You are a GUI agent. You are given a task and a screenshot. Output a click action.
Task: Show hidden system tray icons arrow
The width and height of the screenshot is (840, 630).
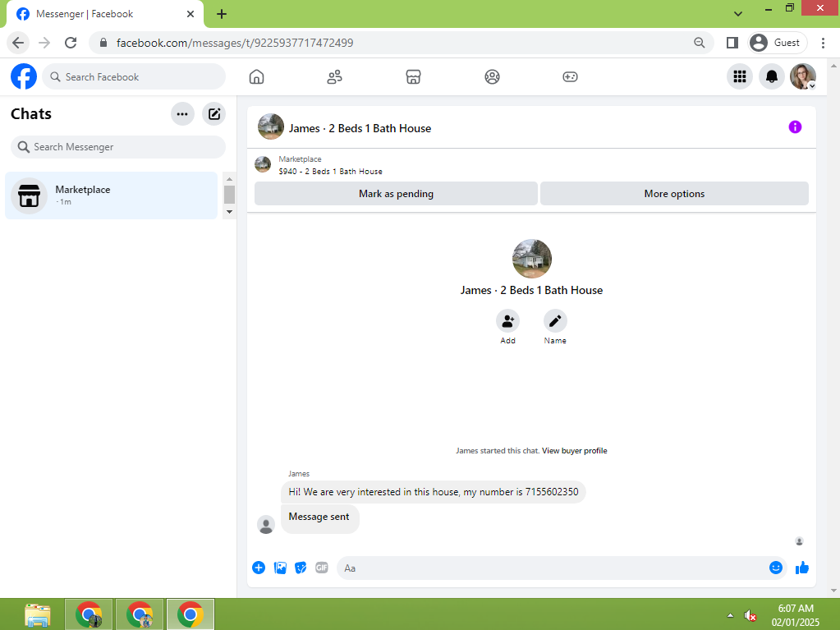[x=730, y=615]
